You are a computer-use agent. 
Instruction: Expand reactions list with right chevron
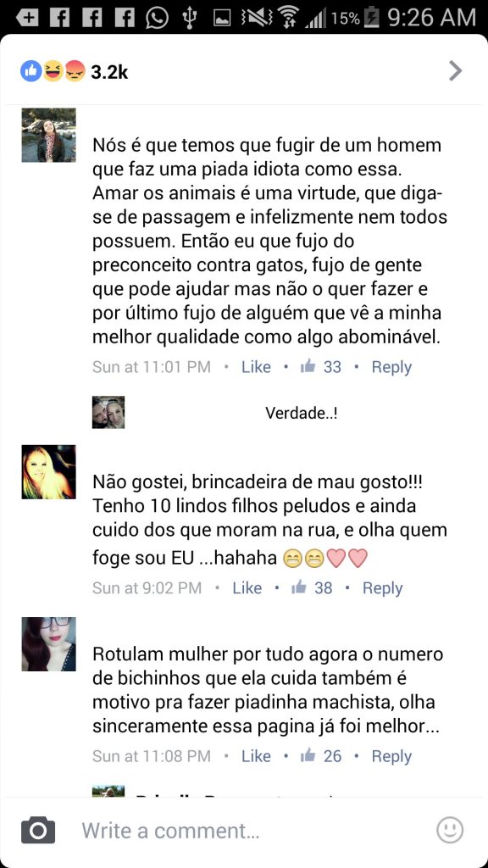pyautogui.click(x=455, y=71)
